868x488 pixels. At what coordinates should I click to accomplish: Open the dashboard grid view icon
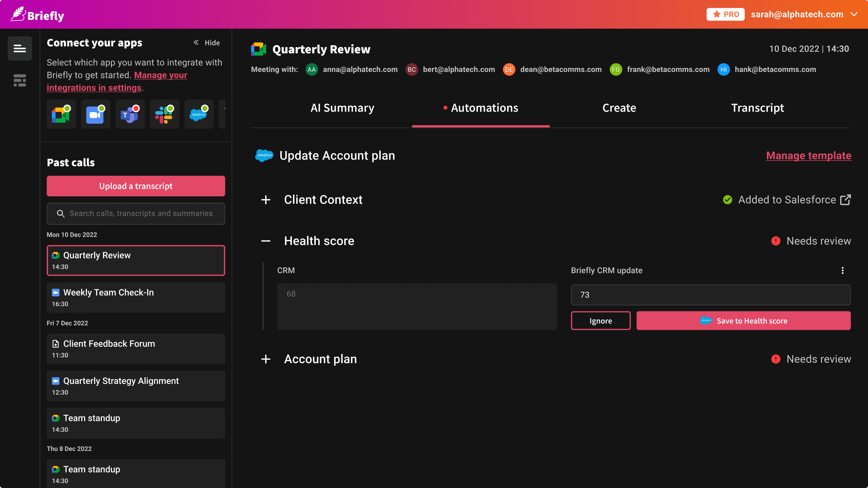19,80
